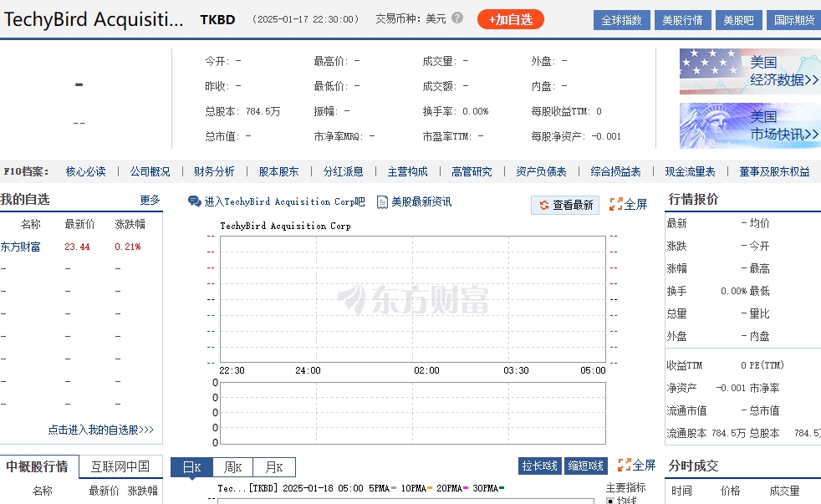Click the refresh icon in 查看最新
This screenshot has height=504, width=821.
(x=544, y=205)
